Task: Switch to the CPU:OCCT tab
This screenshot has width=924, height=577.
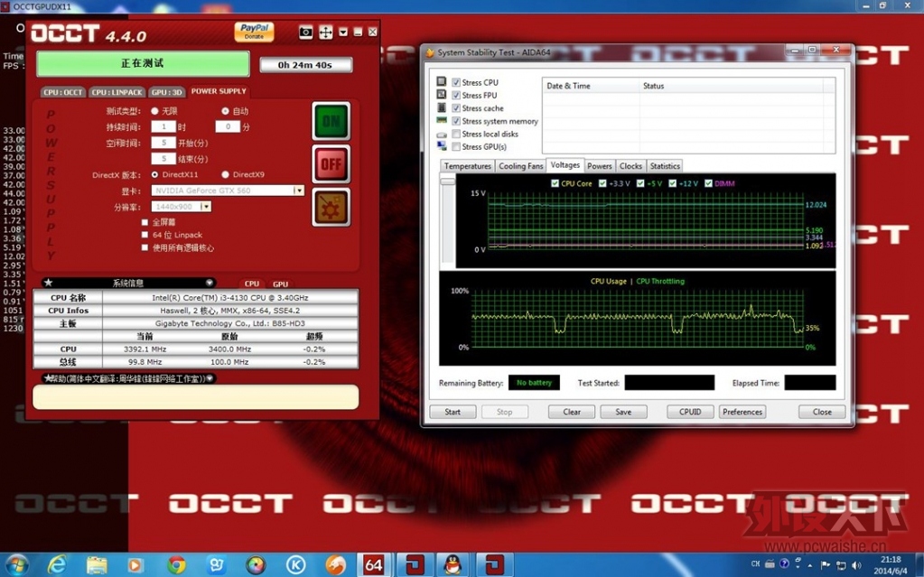Action: tap(63, 92)
